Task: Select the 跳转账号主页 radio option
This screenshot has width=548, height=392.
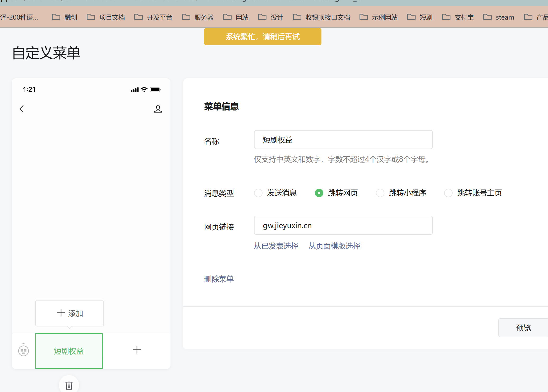Action: 448,193
